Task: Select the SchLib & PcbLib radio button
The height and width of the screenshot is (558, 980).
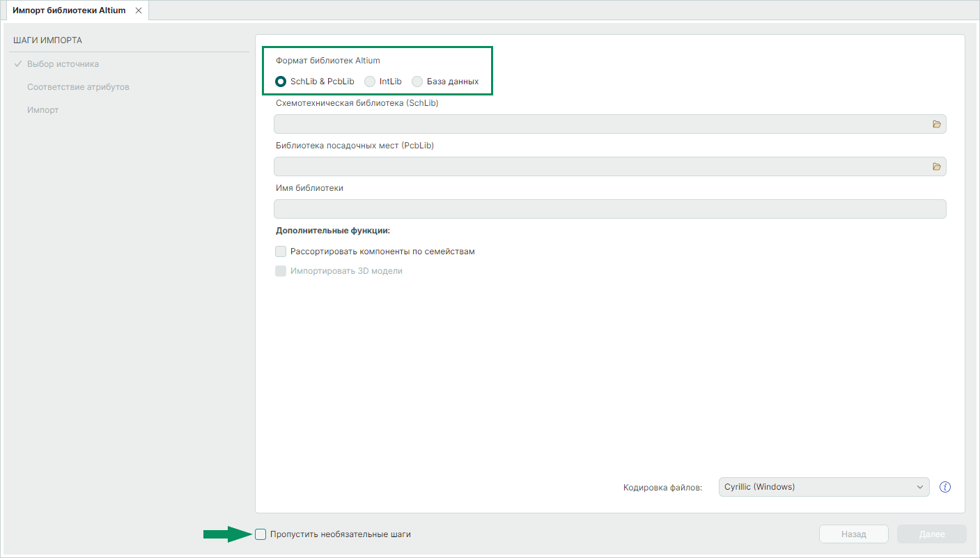Action: (x=281, y=82)
